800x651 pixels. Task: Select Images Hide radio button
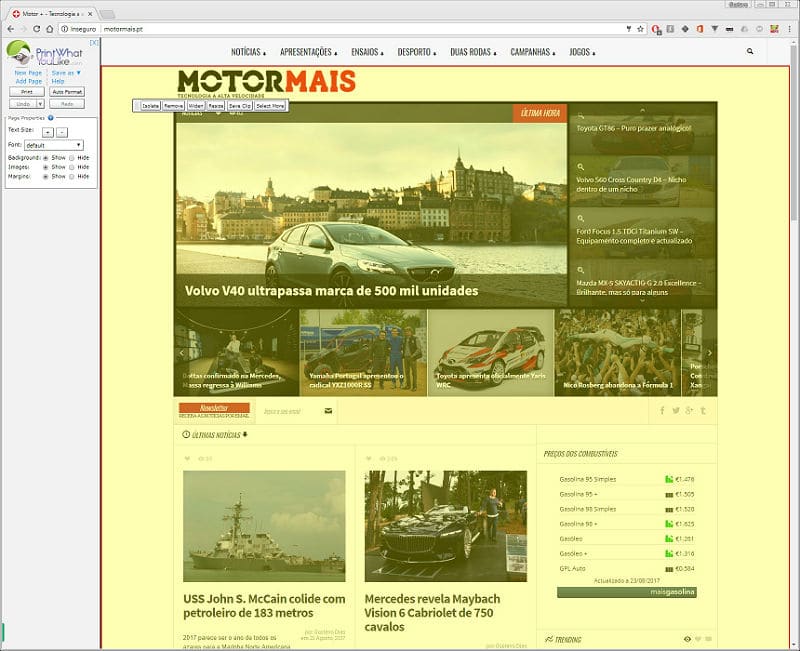71,167
